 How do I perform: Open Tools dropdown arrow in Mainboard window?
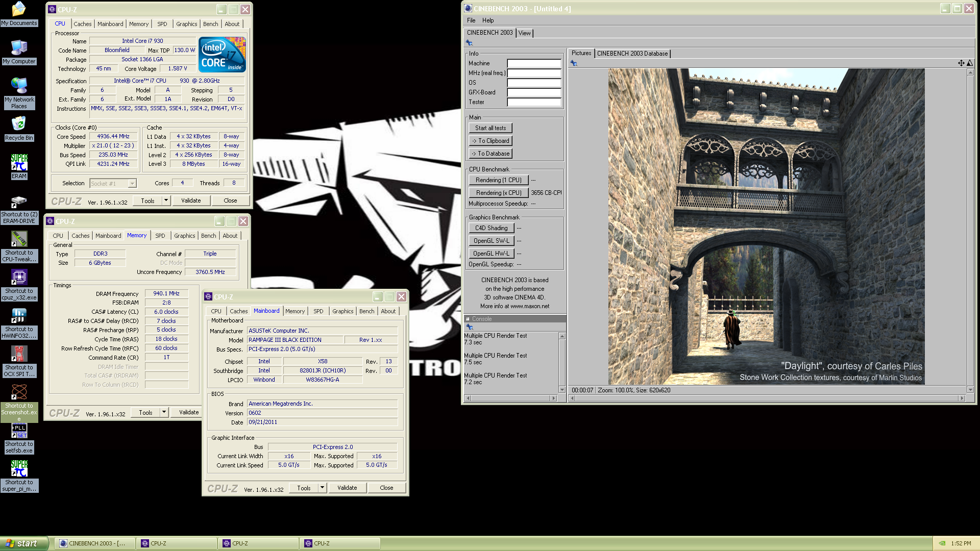(x=322, y=488)
